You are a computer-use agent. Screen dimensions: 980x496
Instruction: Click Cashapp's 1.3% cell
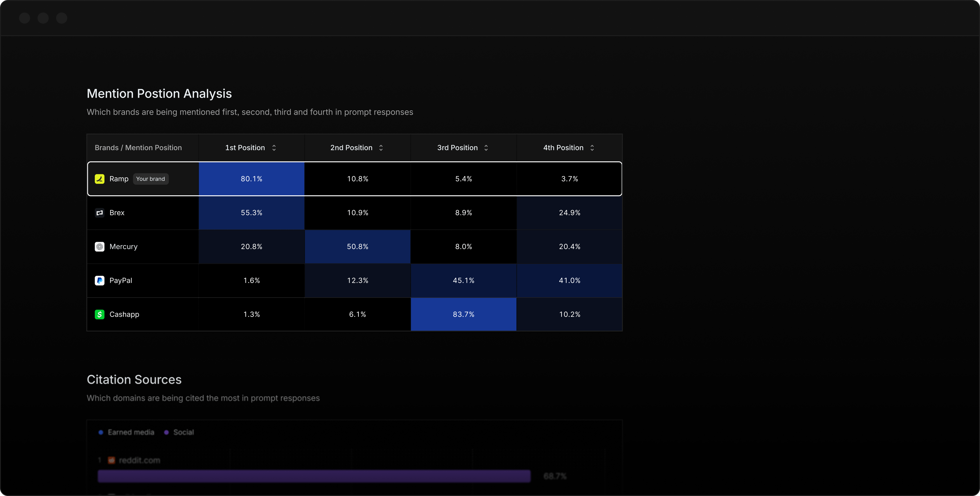click(252, 314)
